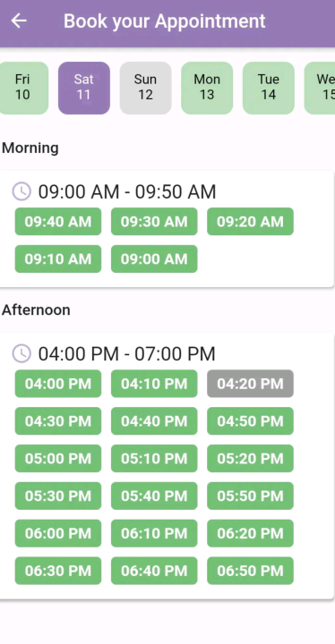Book the 09:40 AM slot
This screenshot has width=335, height=644.
(58, 222)
